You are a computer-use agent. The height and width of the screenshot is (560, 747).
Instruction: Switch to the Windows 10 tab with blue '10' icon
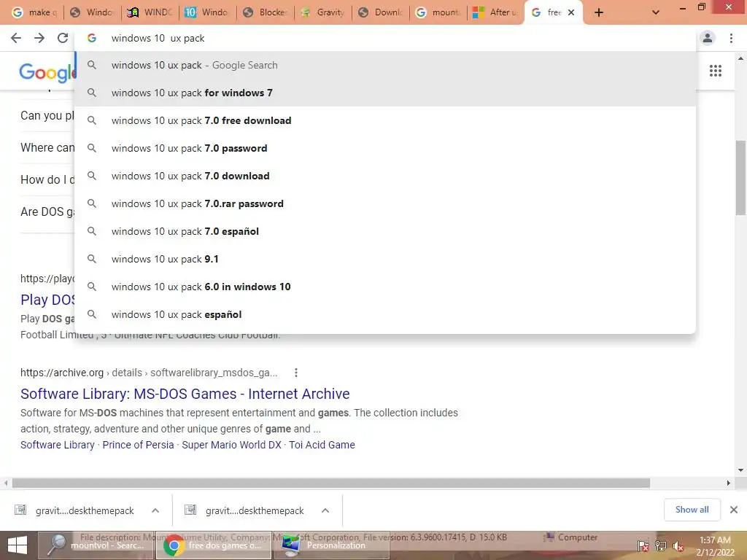[x=208, y=12]
